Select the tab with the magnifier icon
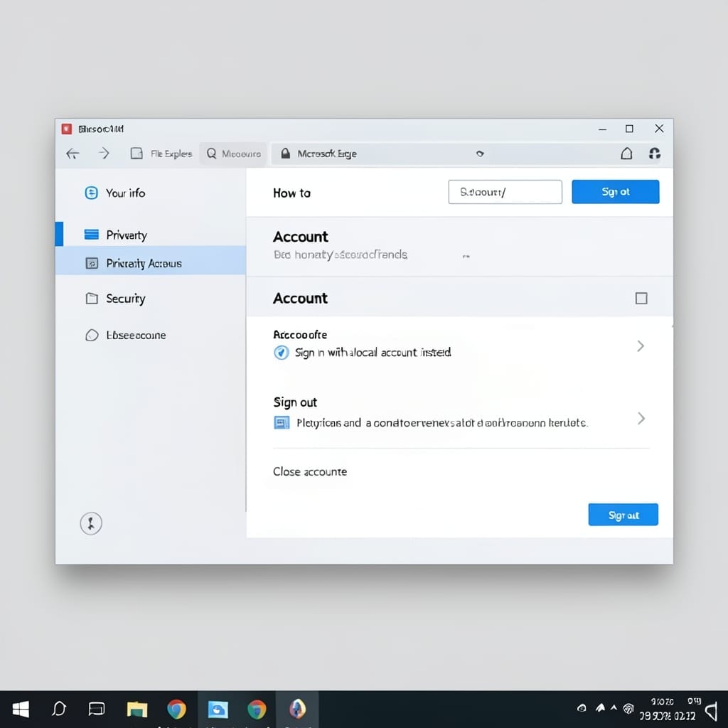This screenshot has height=728, width=728. 233,154
